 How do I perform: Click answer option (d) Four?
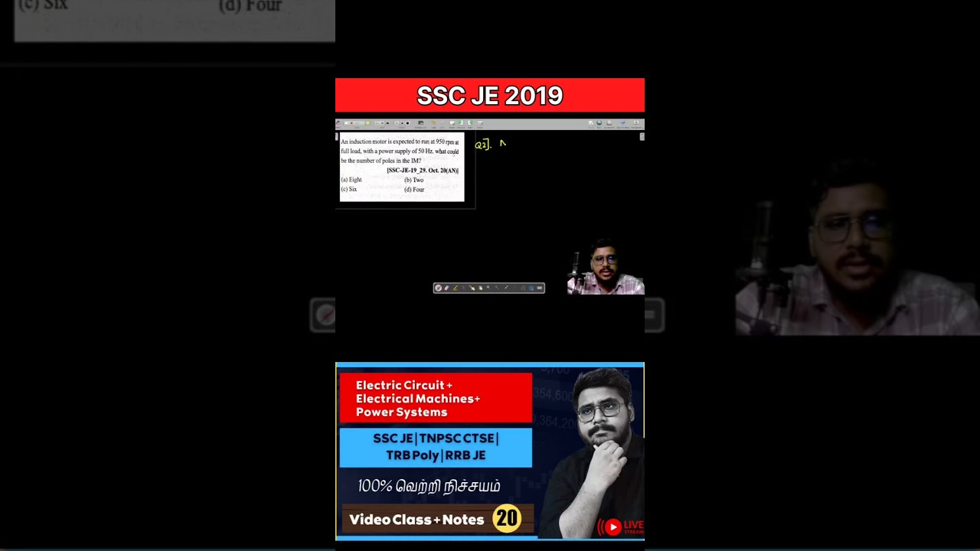[414, 190]
